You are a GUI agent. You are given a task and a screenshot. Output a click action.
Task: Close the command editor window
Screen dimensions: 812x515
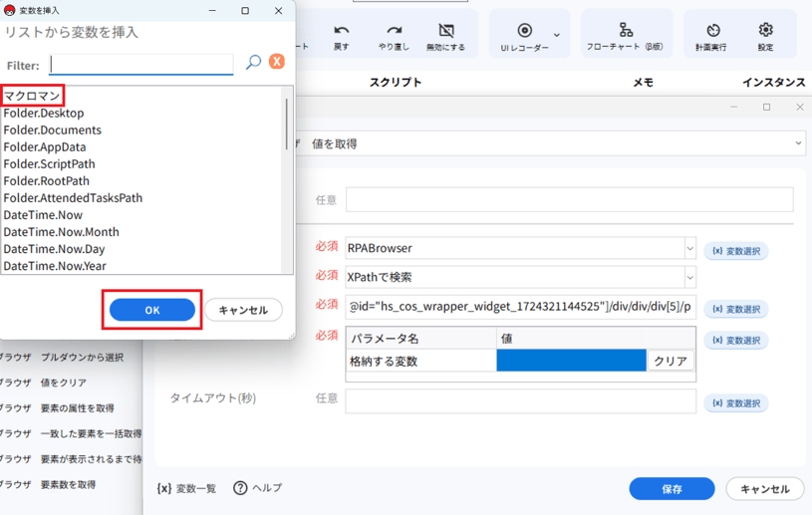[800, 108]
